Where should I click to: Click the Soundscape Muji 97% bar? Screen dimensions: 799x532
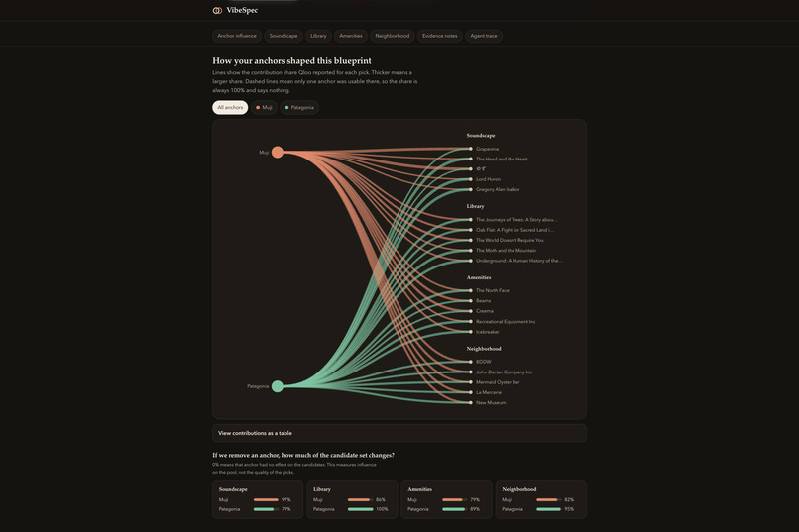click(266, 500)
